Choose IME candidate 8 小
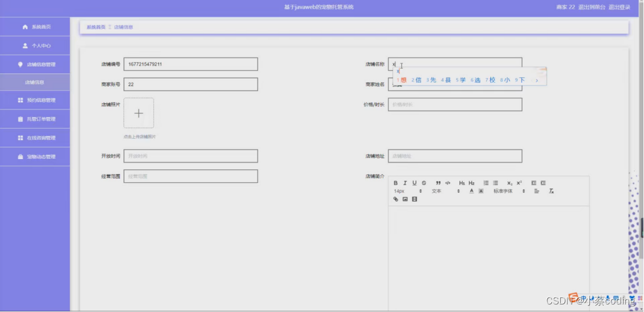This screenshot has height=312, width=644. [505, 80]
